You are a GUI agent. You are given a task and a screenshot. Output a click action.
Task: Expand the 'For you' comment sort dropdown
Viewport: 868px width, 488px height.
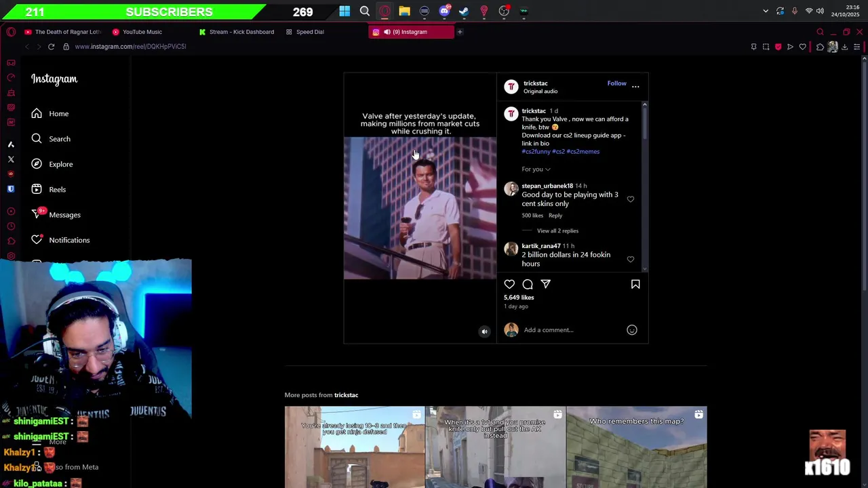pyautogui.click(x=536, y=169)
